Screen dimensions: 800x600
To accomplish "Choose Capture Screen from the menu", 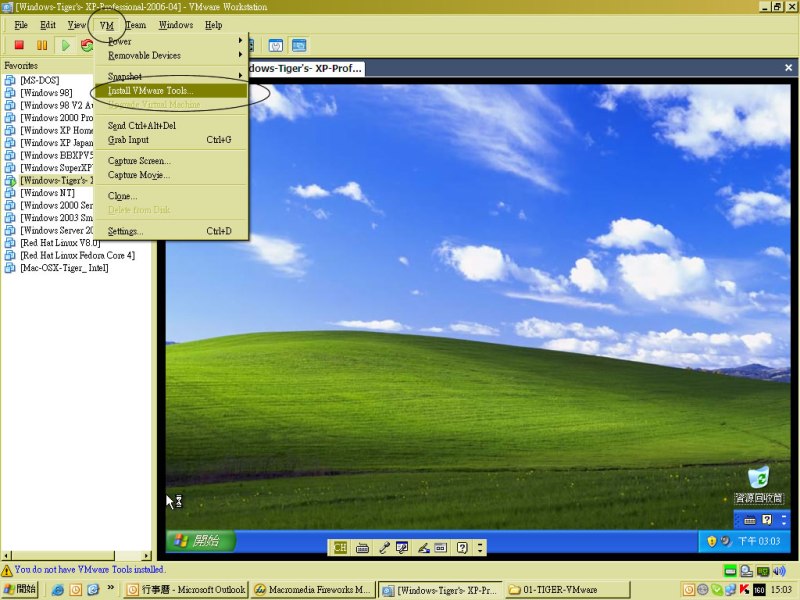I will pos(171,161).
